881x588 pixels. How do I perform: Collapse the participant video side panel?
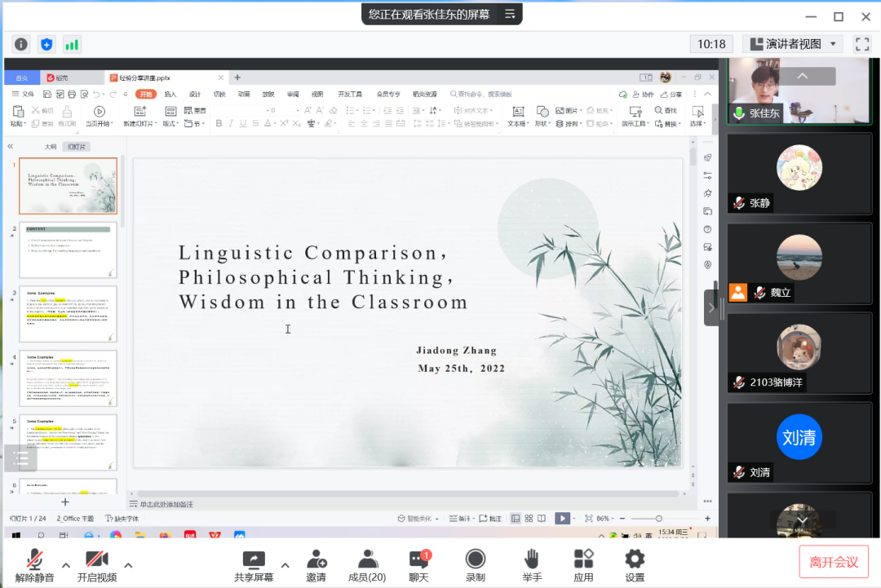click(711, 307)
